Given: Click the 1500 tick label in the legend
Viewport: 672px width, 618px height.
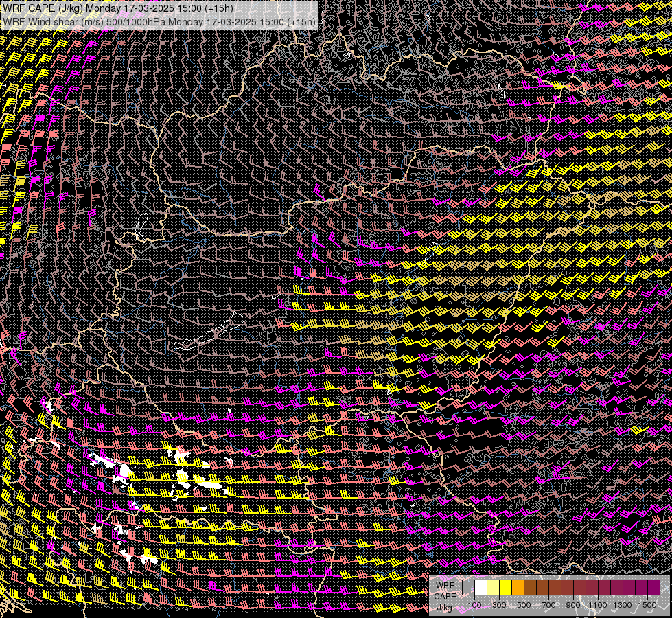Looking at the screenshot, I should [x=647, y=605].
